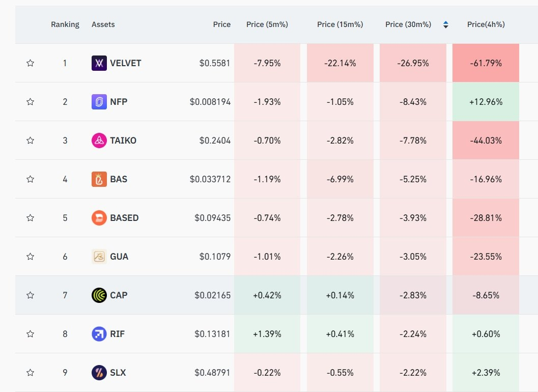Image resolution: width=538 pixels, height=392 pixels.
Task: Sort by the Assets column header
Action: pos(103,25)
